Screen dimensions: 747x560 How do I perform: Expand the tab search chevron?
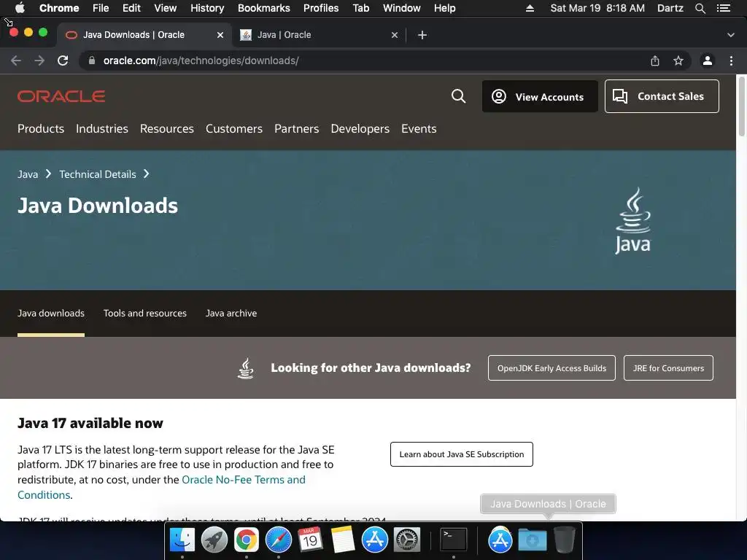(x=731, y=35)
